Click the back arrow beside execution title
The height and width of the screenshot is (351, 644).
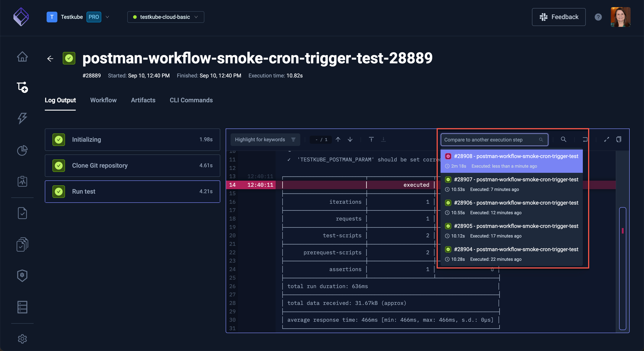point(50,58)
